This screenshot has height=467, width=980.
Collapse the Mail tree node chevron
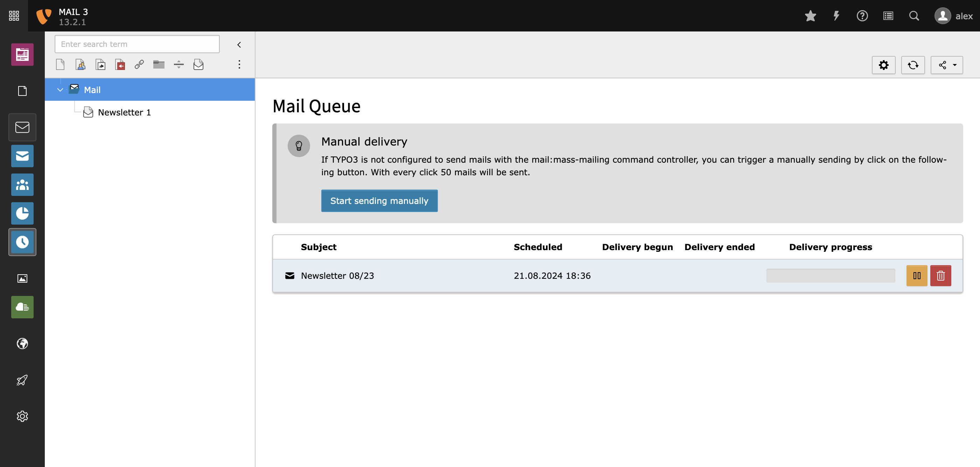pos(60,90)
